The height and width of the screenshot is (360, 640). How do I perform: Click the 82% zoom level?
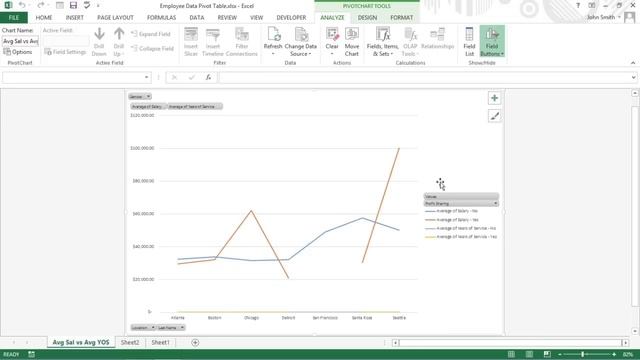pyautogui.click(x=628, y=354)
